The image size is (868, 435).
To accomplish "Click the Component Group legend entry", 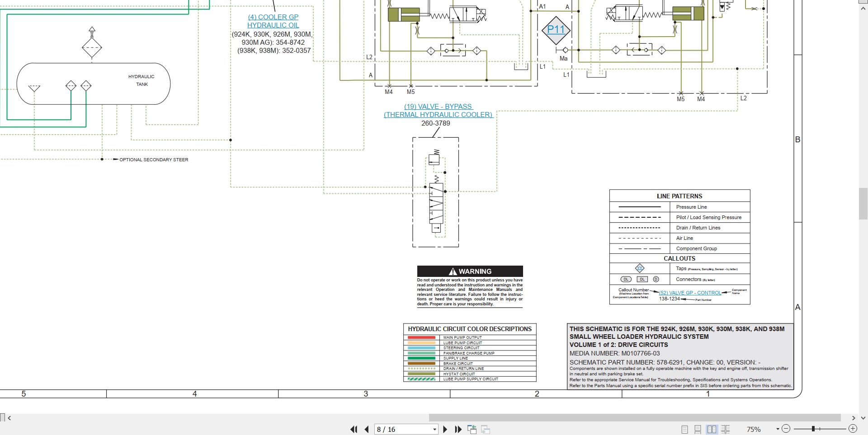I will point(696,248).
